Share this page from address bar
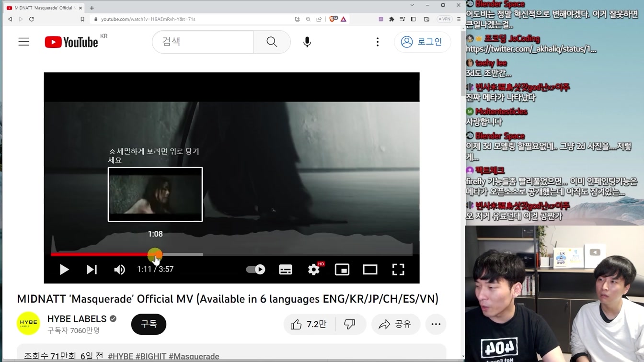Screen dimensions: 644x362 [319, 19]
